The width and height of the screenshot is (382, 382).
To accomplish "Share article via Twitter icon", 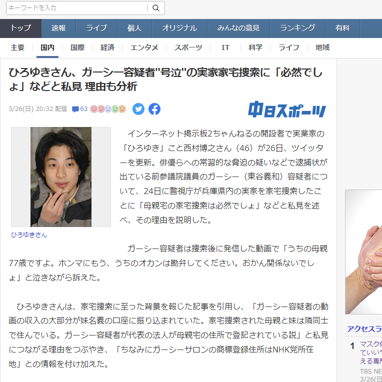I will click(x=138, y=109).
